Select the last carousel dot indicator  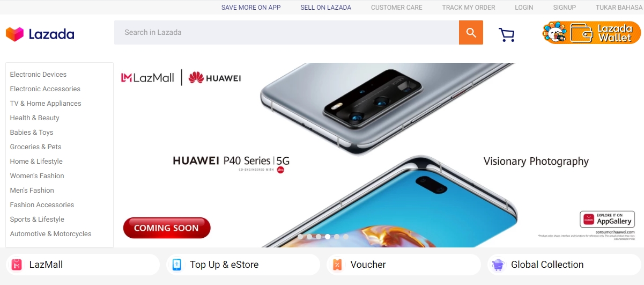pos(346,237)
